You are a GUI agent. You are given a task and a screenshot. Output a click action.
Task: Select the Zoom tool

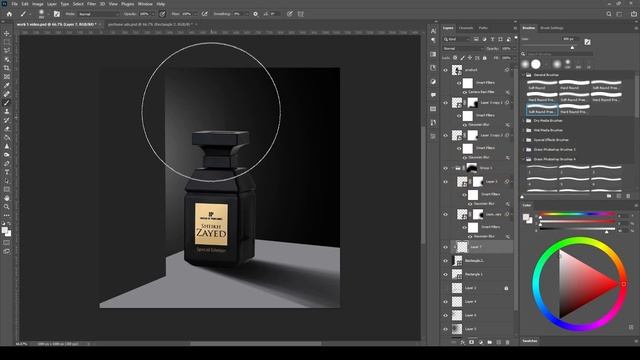click(7, 207)
